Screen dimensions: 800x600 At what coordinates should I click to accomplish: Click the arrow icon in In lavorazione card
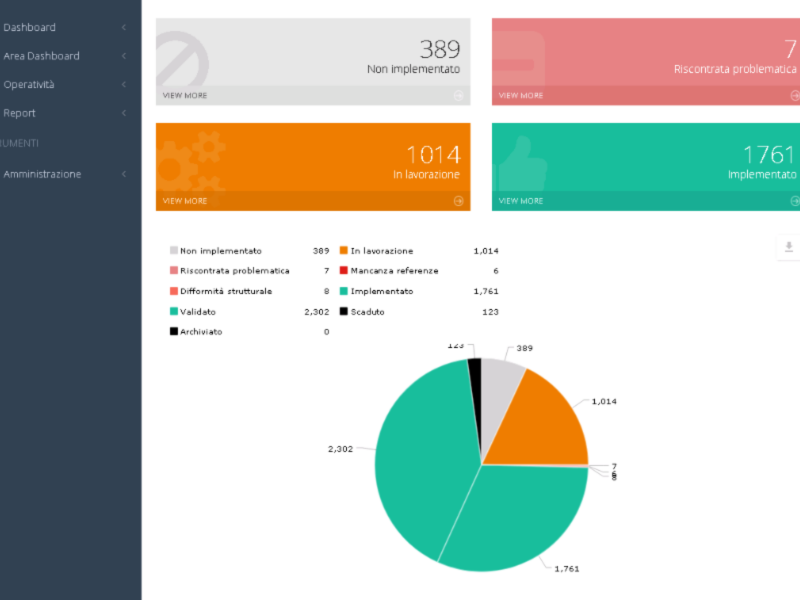click(458, 201)
